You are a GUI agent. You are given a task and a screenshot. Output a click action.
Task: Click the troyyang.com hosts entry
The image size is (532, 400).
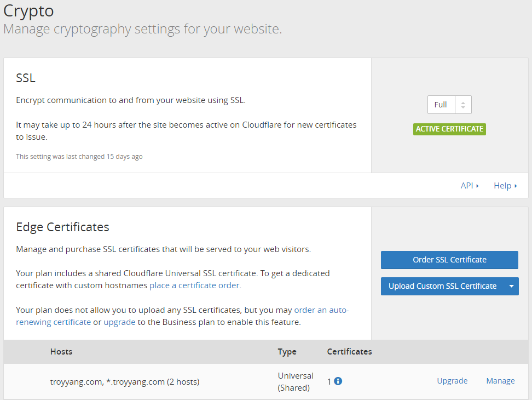125,382
